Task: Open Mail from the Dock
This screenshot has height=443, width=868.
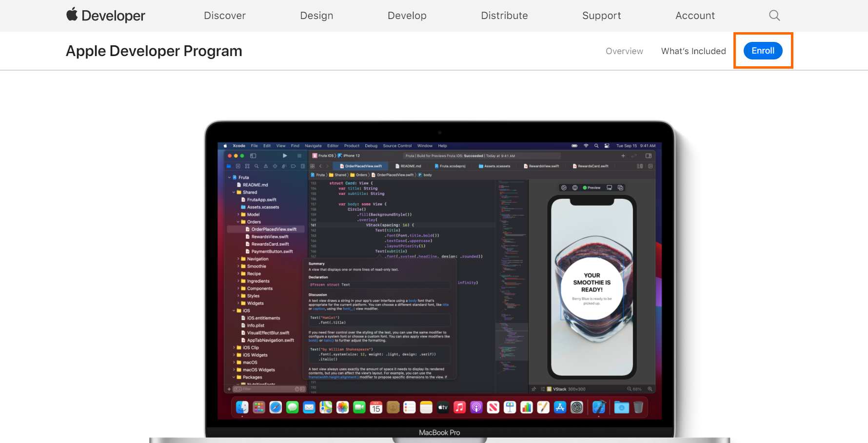Action: [x=309, y=407]
